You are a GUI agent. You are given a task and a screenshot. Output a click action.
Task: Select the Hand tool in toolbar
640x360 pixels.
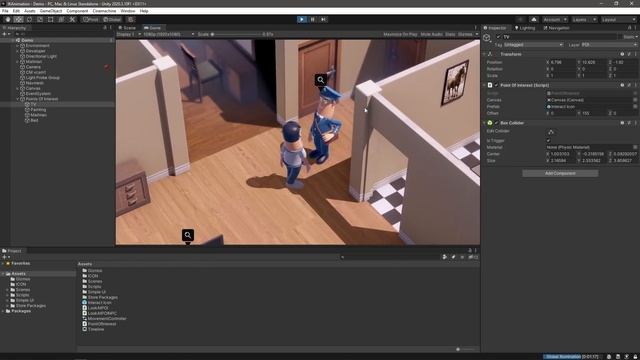tap(8, 19)
